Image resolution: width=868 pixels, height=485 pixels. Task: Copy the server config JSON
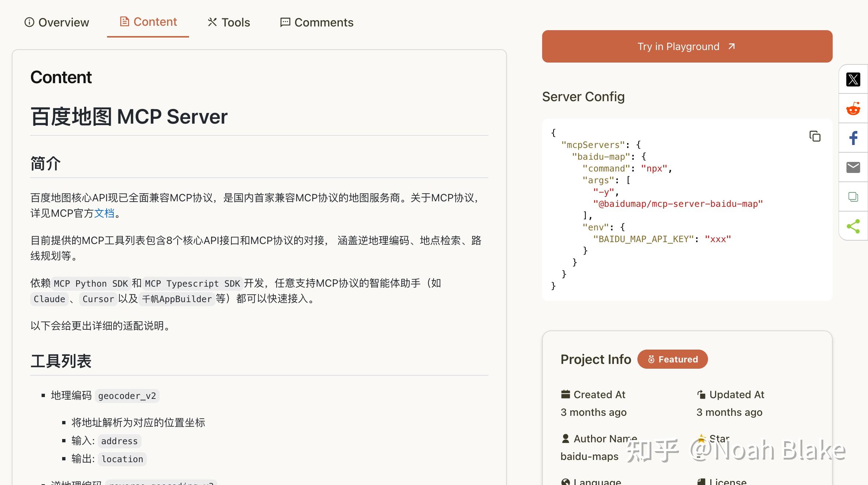click(x=815, y=136)
